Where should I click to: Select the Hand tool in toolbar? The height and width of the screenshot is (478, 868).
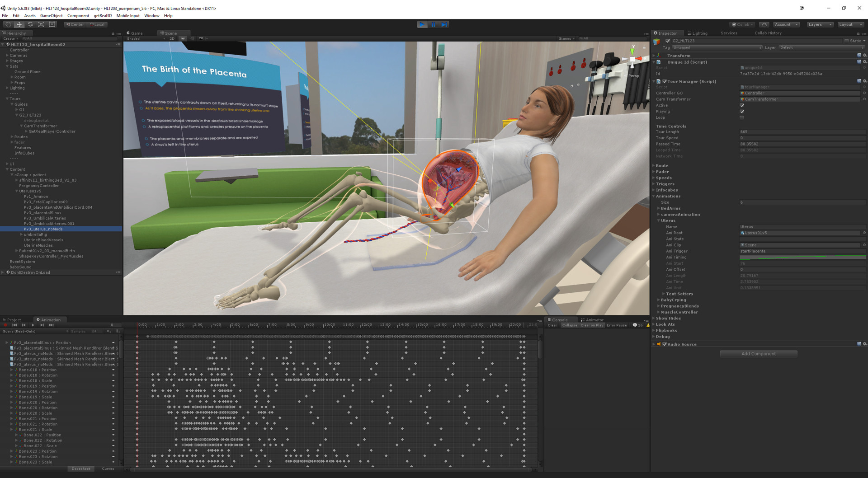(x=8, y=24)
